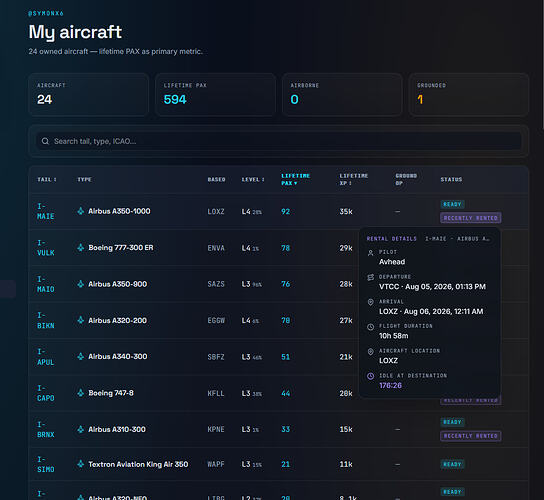Sort table by Level column header
The height and width of the screenshot is (500, 544).
tap(253, 179)
